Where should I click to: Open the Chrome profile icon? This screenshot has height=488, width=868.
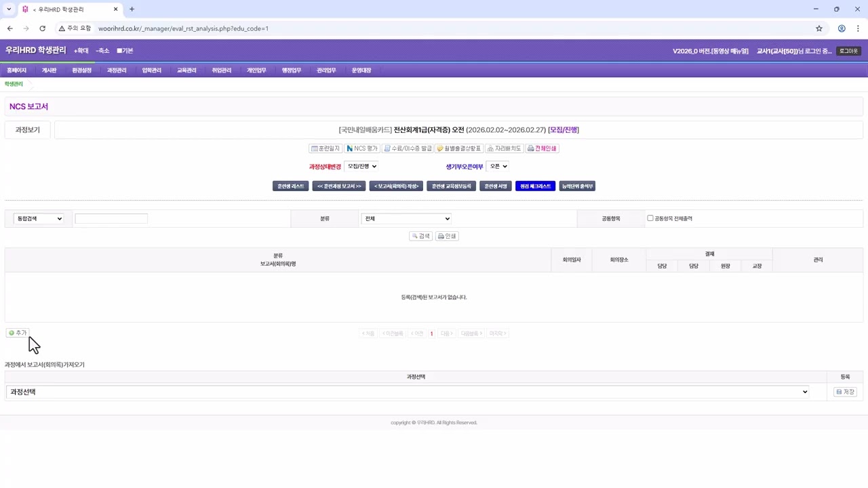click(842, 28)
